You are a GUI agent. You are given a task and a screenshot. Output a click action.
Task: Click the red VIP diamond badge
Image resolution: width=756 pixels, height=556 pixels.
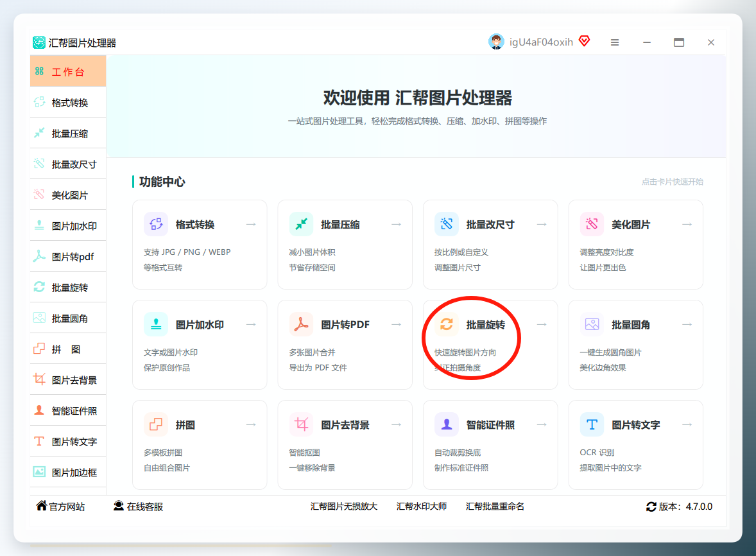[x=585, y=41]
